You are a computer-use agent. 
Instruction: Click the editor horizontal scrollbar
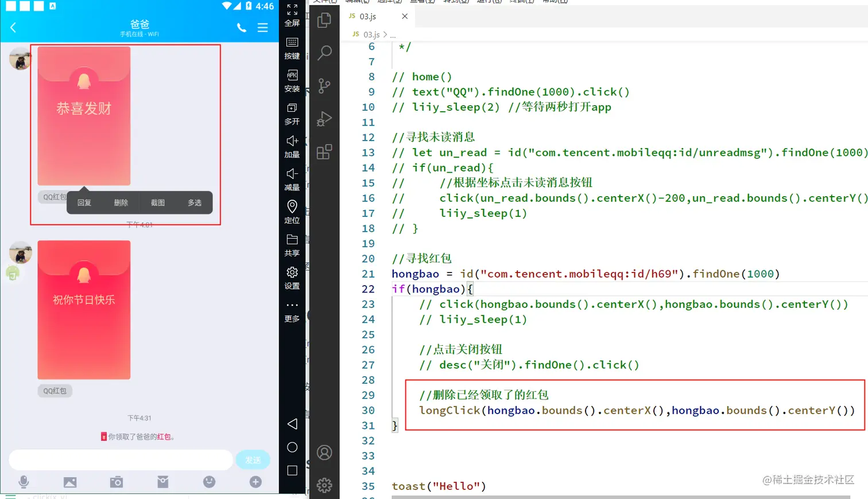pyautogui.click(x=621, y=497)
